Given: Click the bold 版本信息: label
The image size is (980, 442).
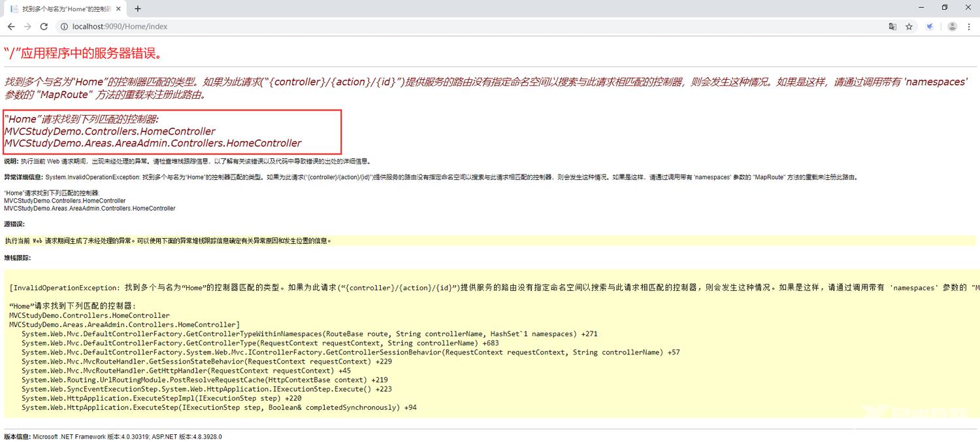Looking at the screenshot, I should 18,436.
